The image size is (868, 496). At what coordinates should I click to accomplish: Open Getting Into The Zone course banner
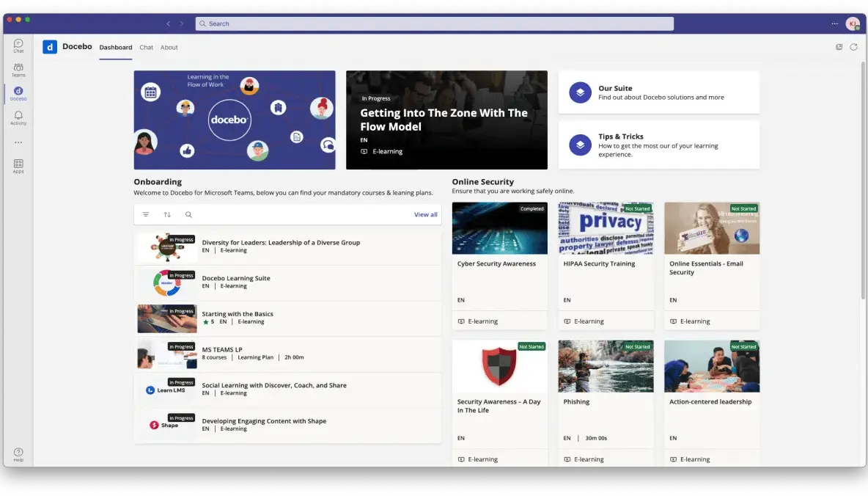[x=446, y=120]
